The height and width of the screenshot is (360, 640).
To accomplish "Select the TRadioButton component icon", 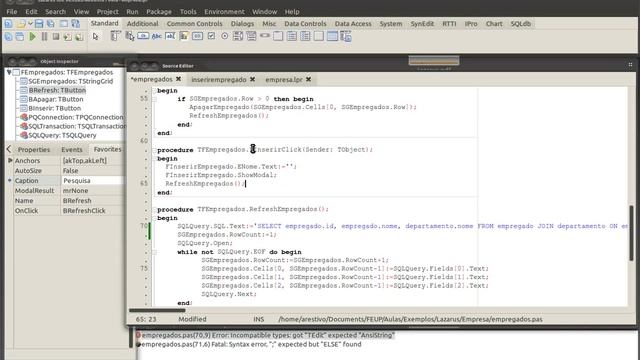I will [x=224, y=36].
